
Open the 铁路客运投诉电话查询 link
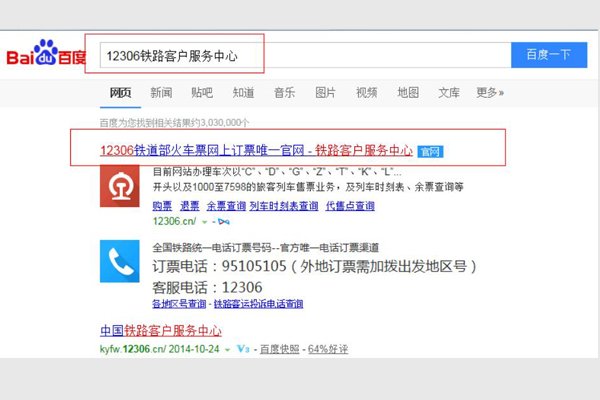pos(258,304)
